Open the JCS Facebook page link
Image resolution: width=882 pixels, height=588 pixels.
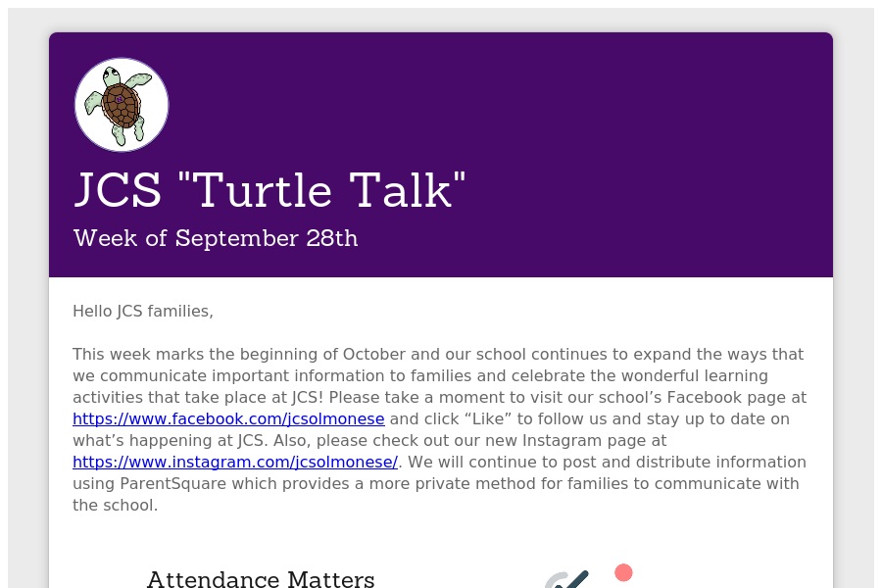tap(228, 419)
